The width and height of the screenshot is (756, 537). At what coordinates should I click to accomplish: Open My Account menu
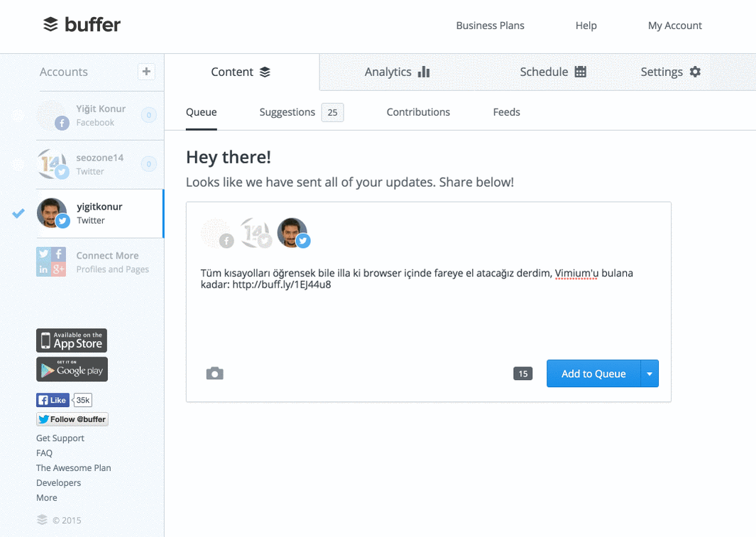point(674,26)
